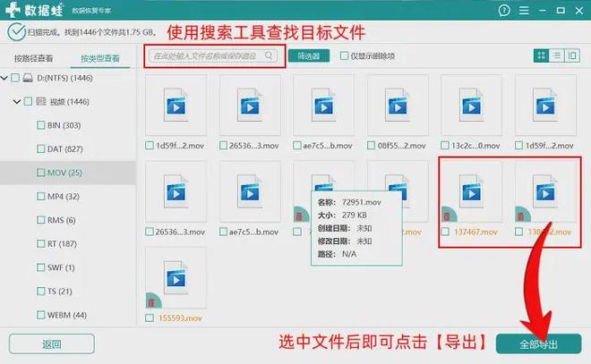
Task: Click the 返回 back button
Action: coord(52,344)
